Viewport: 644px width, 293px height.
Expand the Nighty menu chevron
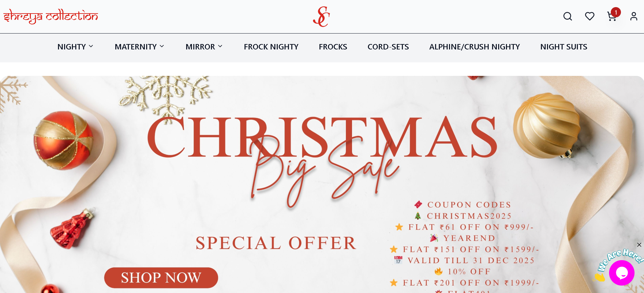(x=91, y=46)
